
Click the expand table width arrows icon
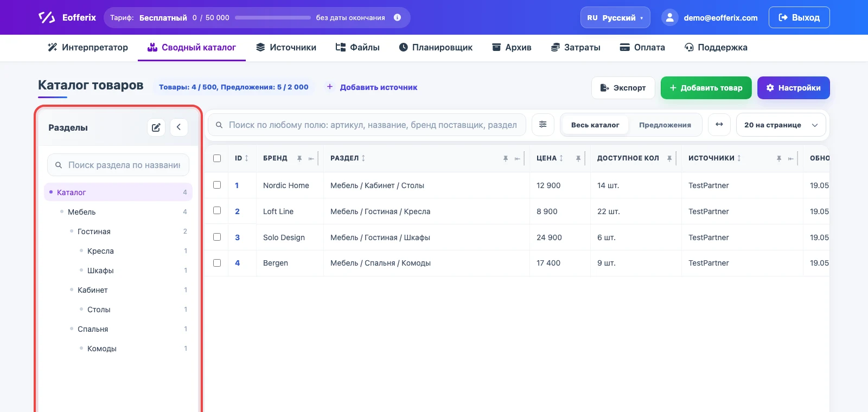click(719, 125)
